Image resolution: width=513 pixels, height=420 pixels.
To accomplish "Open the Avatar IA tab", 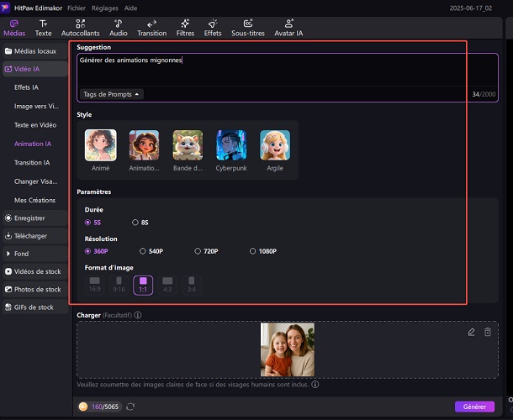I will click(x=288, y=28).
